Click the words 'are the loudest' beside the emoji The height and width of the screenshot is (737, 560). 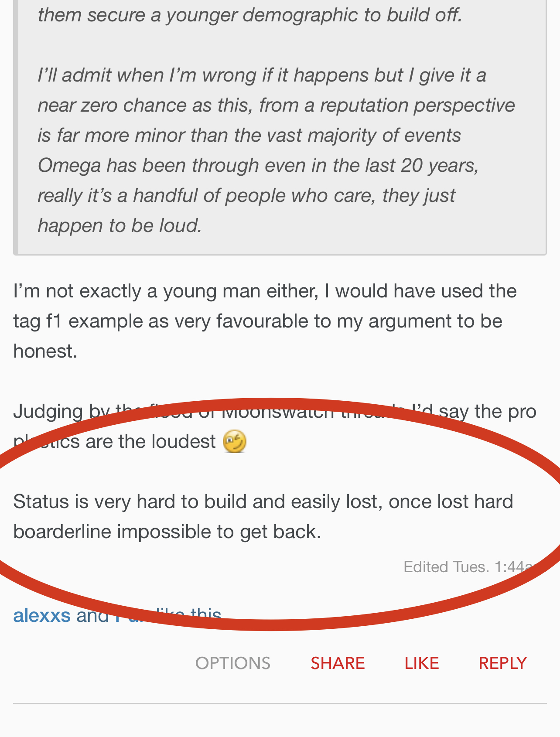(x=150, y=442)
